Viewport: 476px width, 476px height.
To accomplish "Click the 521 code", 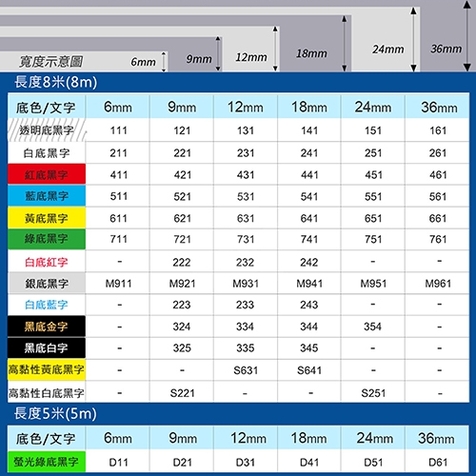I will coord(182,197).
